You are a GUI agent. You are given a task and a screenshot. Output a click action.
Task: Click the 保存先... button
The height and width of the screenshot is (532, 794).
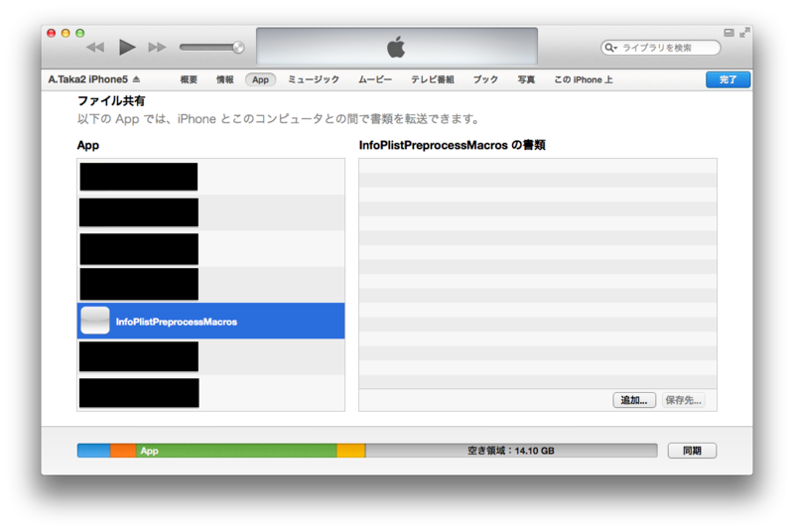tap(683, 400)
